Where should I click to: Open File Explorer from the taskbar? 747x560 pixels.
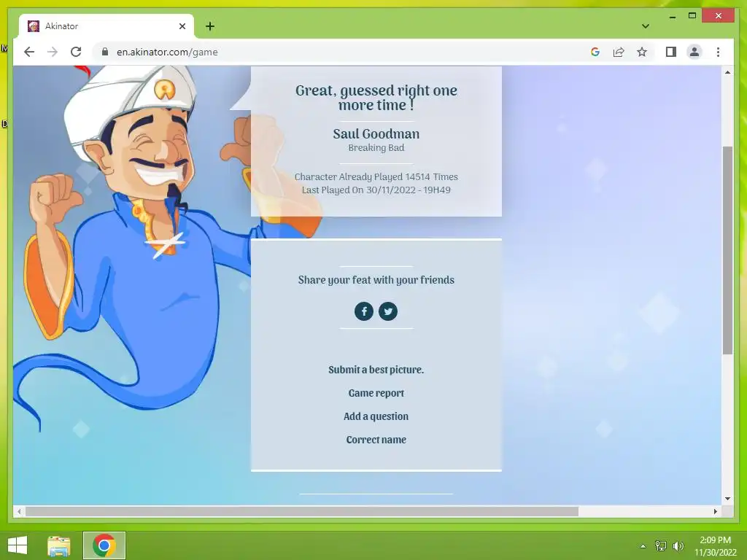[59, 545]
